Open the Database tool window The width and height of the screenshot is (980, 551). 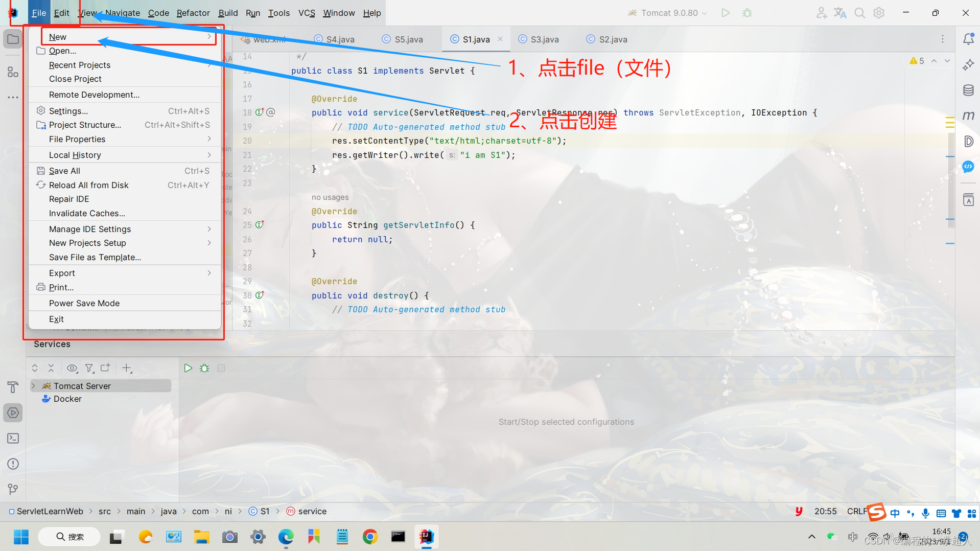pos(968,90)
